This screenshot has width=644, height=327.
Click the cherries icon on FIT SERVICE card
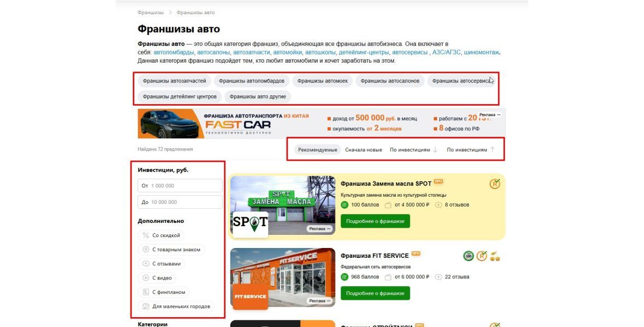[495, 256]
